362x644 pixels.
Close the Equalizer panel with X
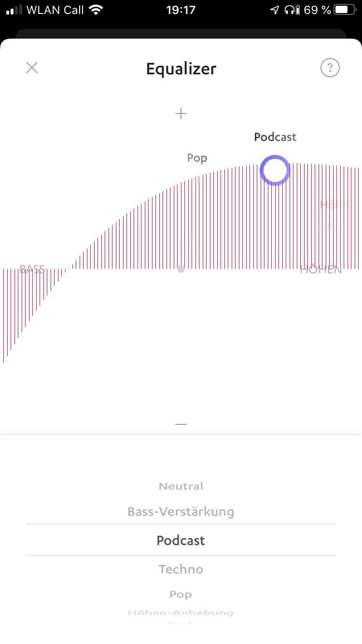pos(32,68)
